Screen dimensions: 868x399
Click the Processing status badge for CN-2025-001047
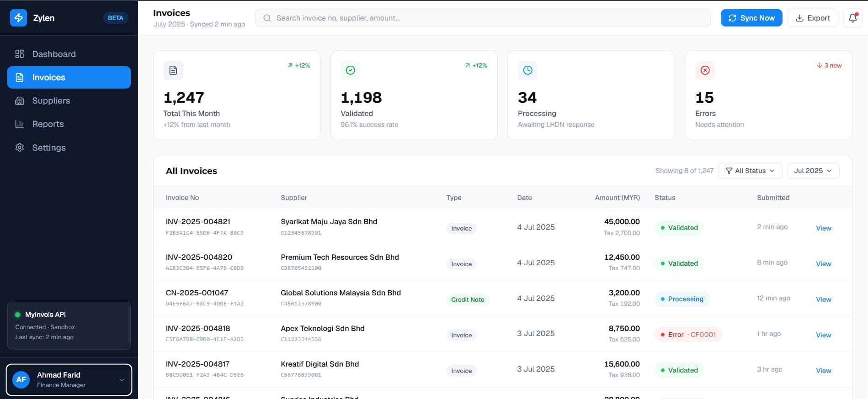pyautogui.click(x=682, y=299)
